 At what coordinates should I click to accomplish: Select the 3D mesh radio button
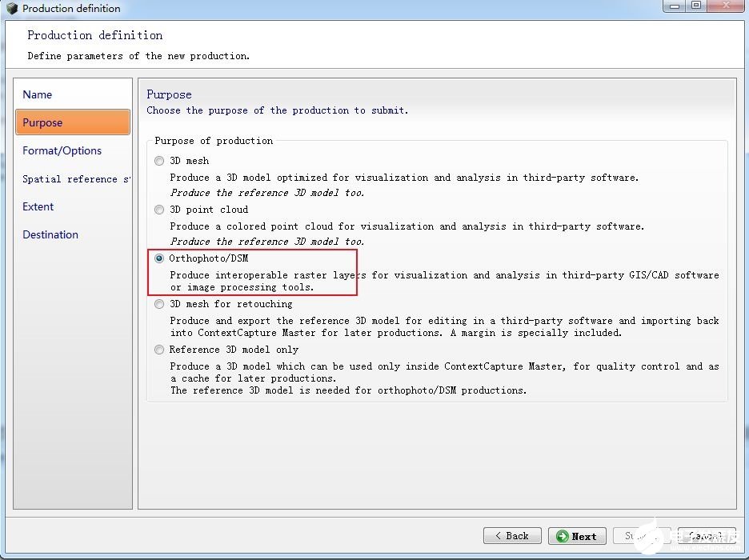(x=159, y=161)
